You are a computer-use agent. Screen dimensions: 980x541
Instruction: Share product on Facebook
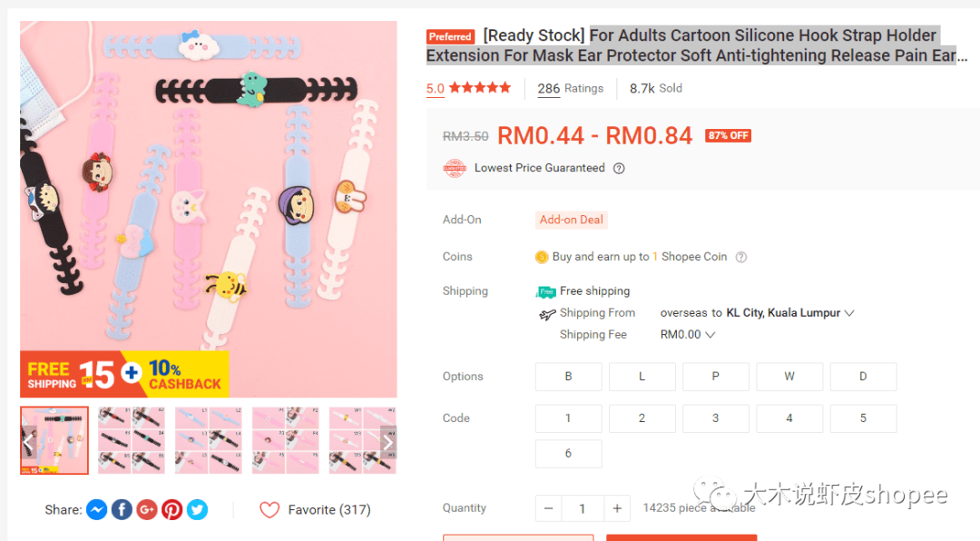(x=122, y=509)
